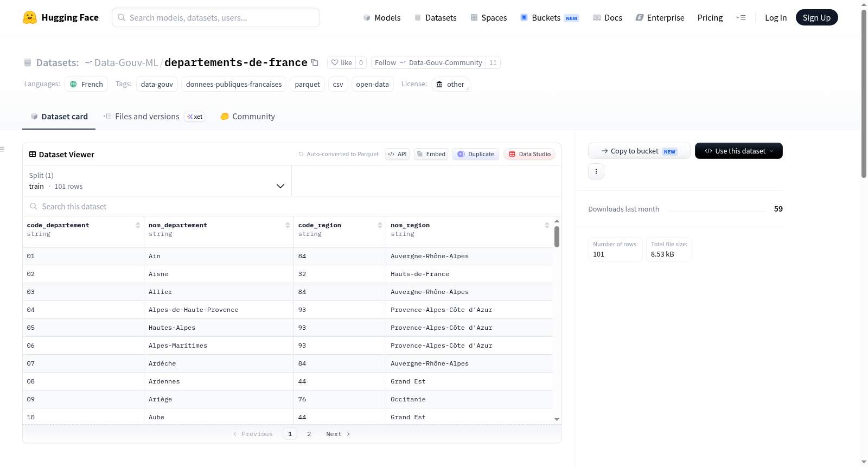Screen dimensions: 868x467
Task: Open the three-dot more options button
Action: tap(596, 171)
